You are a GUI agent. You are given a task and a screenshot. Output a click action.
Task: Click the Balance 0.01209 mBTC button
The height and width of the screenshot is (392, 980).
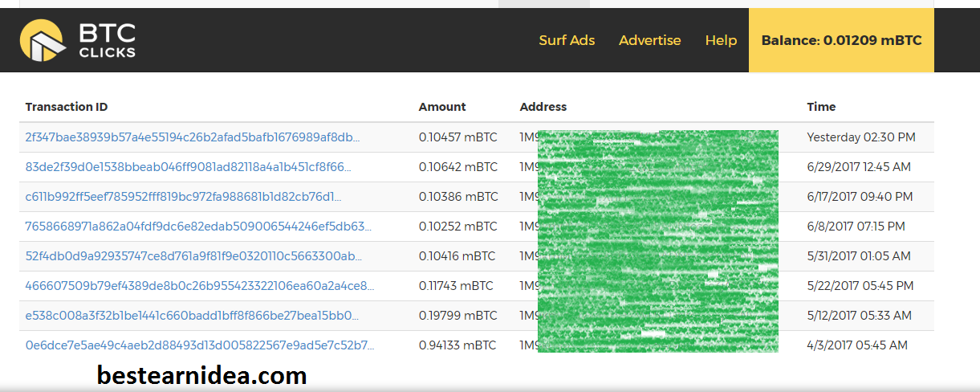click(x=841, y=40)
